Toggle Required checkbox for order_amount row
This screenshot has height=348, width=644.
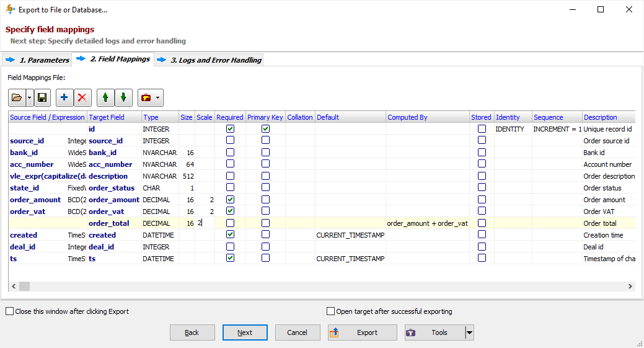(231, 199)
